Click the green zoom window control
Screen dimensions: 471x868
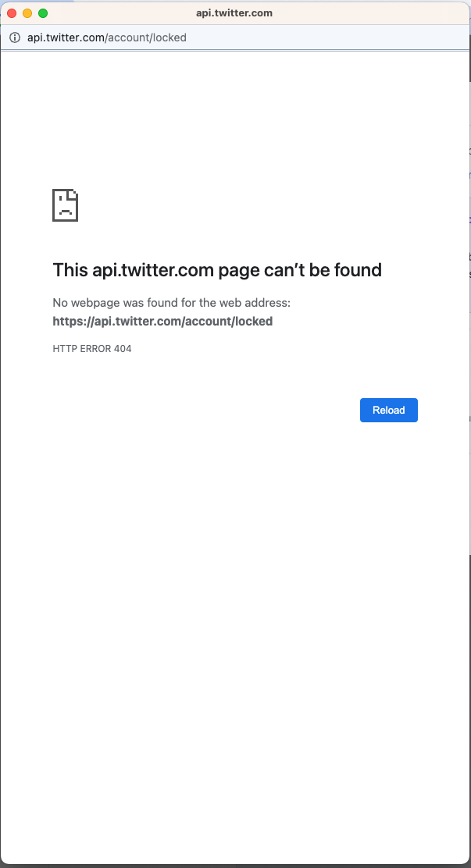[41, 12]
